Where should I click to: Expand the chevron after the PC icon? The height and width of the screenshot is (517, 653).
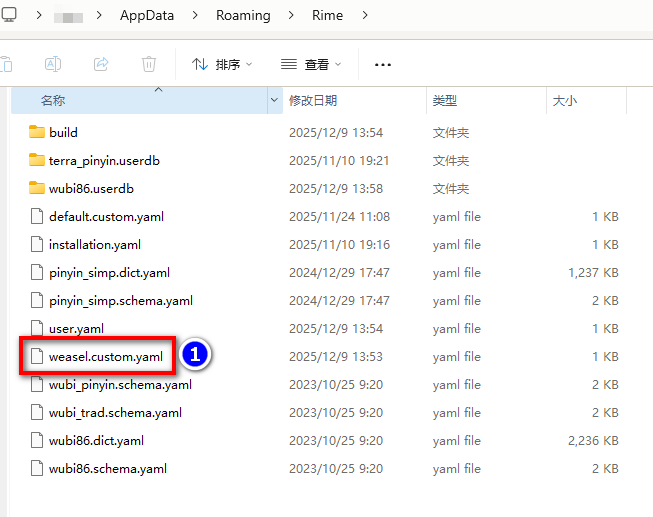click(x=39, y=15)
